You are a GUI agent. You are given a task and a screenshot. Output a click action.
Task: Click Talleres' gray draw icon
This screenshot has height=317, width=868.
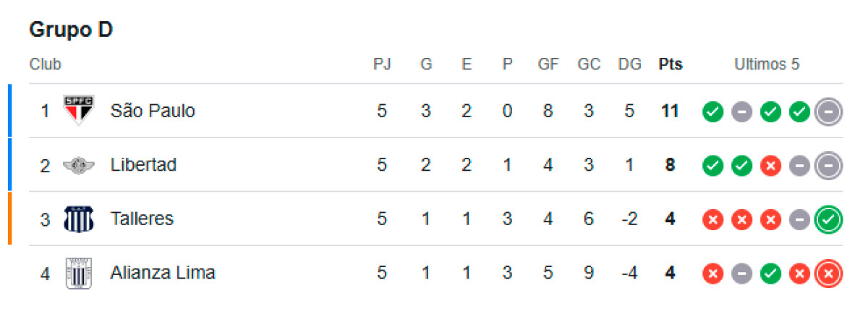pyautogui.click(x=799, y=219)
